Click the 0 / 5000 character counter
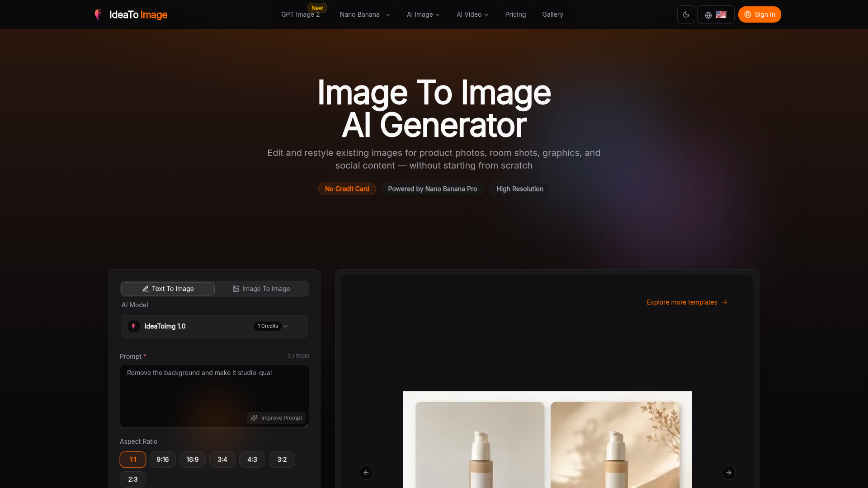Viewport: 868px width, 488px height. coord(298,357)
